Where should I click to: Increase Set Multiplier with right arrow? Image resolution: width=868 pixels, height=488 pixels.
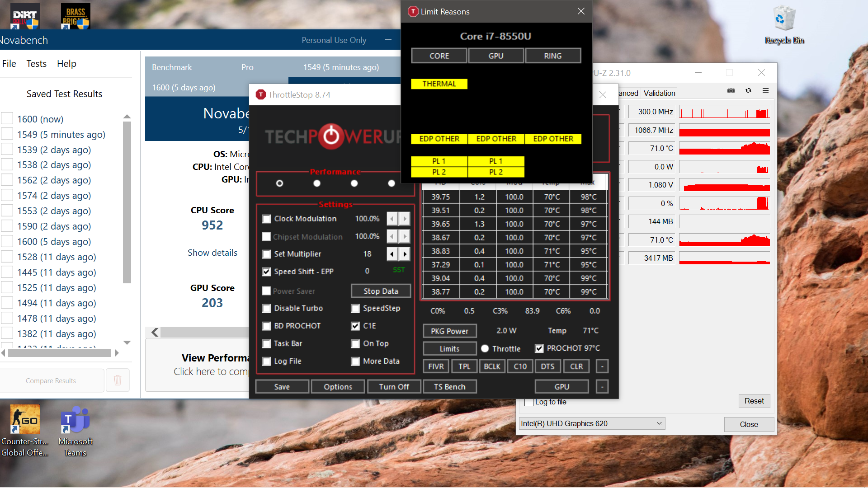[405, 254]
